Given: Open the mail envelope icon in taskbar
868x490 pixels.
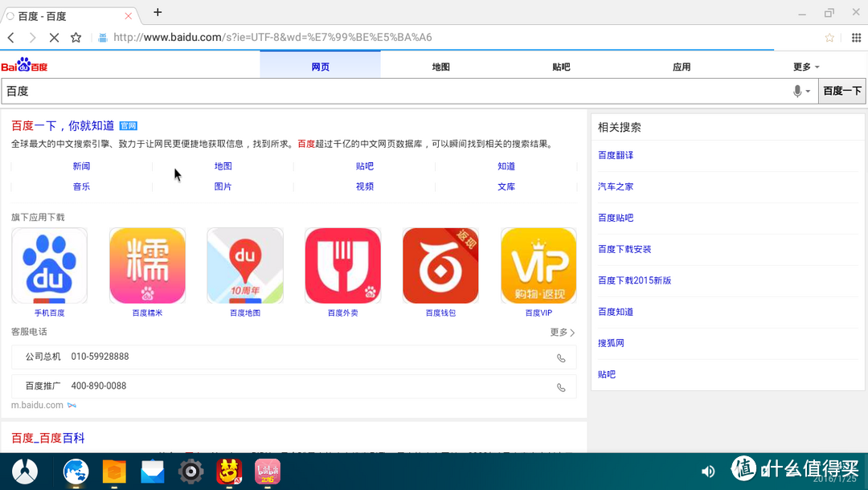Looking at the screenshot, I should 152,472.
